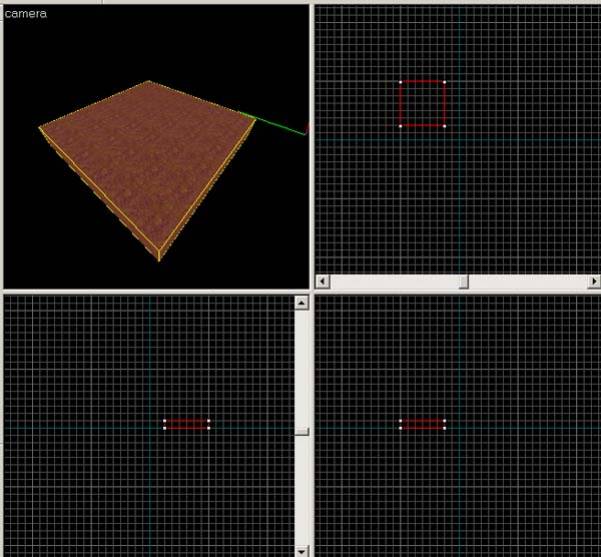The height and width of the screenshot is (557, 601).
Task: Click the red square brush outline in top view
Action: (422, 104)
